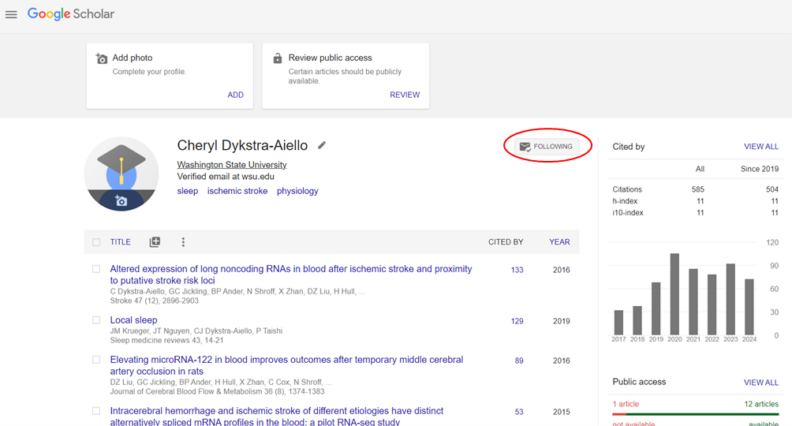Click the 53 citation count
The image size is (792, 426).
(x=519, y=412)
